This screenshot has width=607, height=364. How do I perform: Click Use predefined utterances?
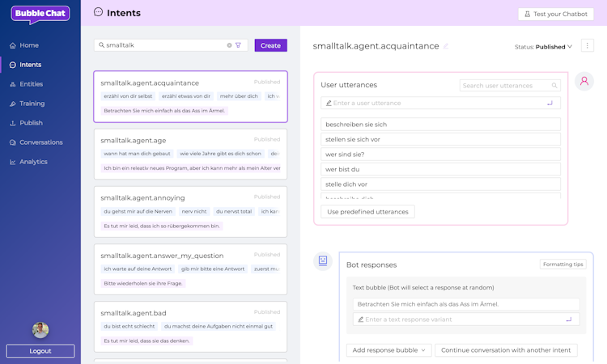367,211
